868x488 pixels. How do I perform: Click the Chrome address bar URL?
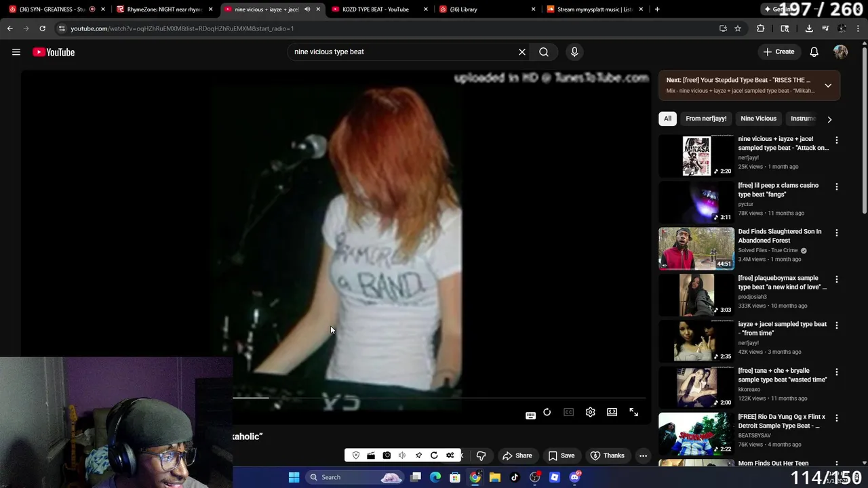182,28
